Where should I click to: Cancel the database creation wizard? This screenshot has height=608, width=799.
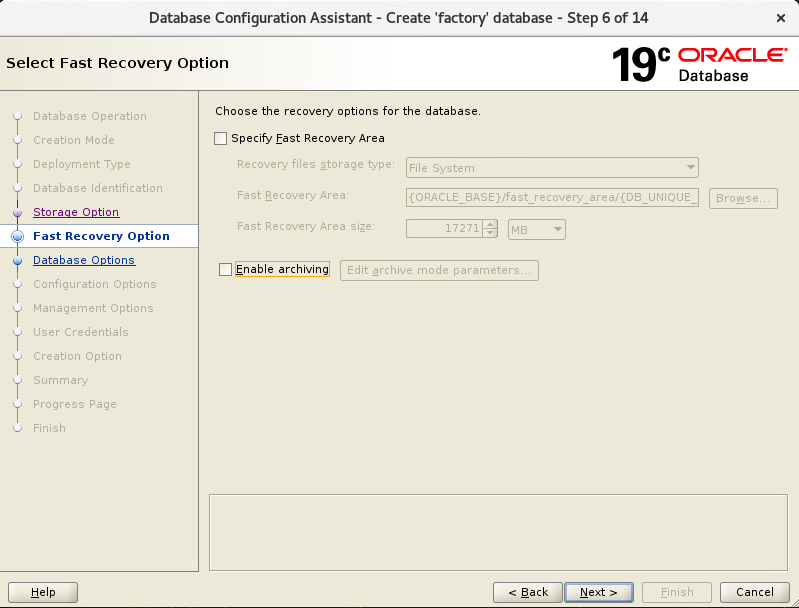point(755,592)
